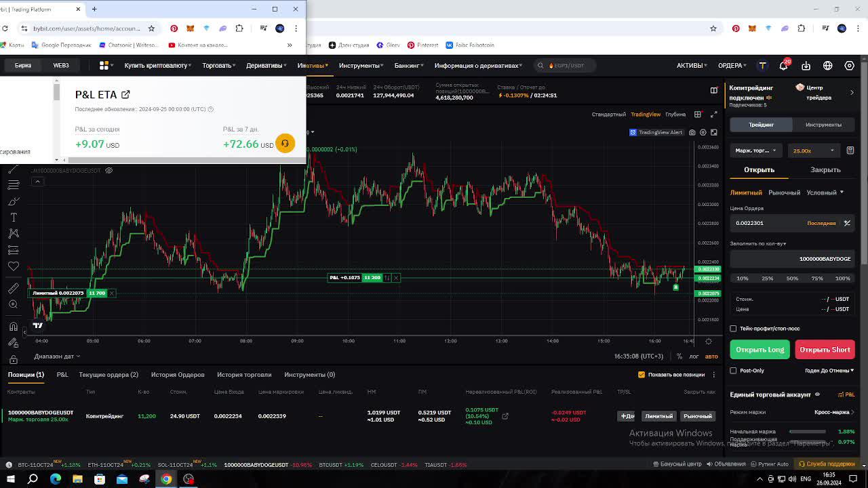Select the 50% quantity marker

pyautogui.click(x=792, y=279)
